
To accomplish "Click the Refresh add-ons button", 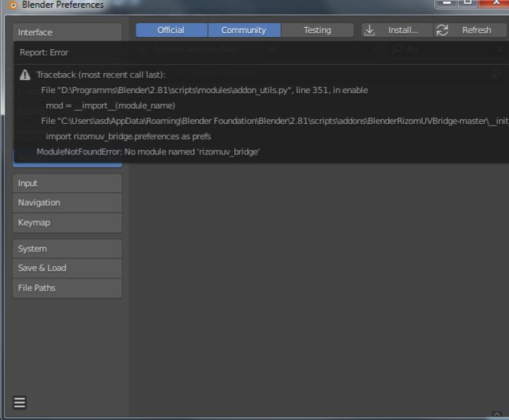I will point(470,30).
